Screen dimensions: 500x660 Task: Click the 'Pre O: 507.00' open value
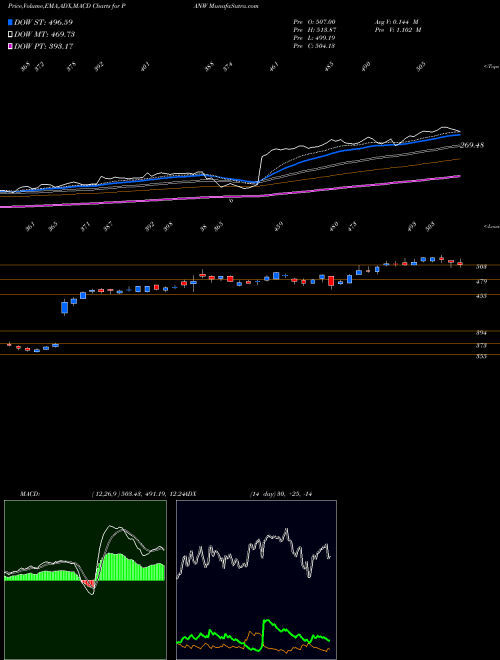click(314, 22)
